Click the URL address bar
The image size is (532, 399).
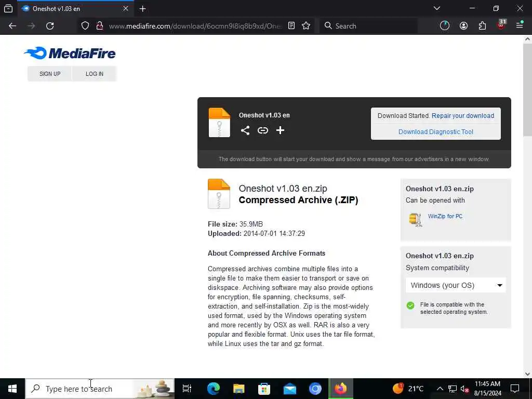pyautogui.click(x=195, y=26)
